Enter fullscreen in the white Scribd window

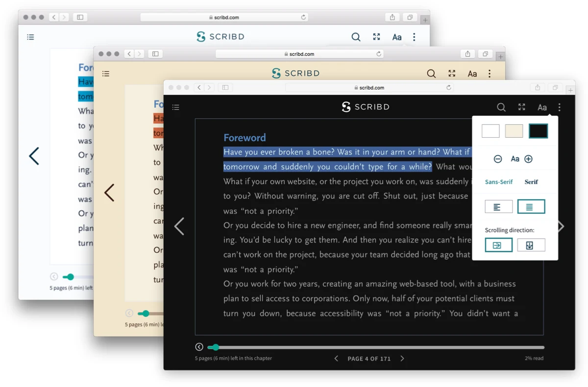376,37
